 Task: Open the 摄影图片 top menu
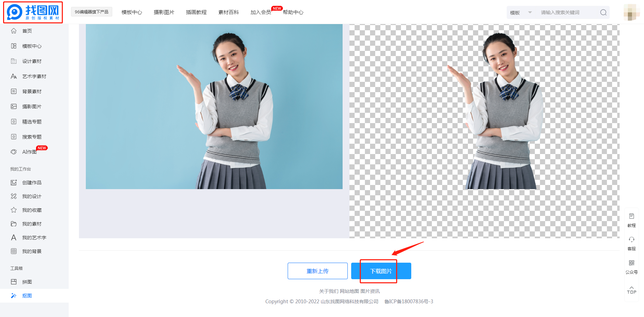pos(164,12)
